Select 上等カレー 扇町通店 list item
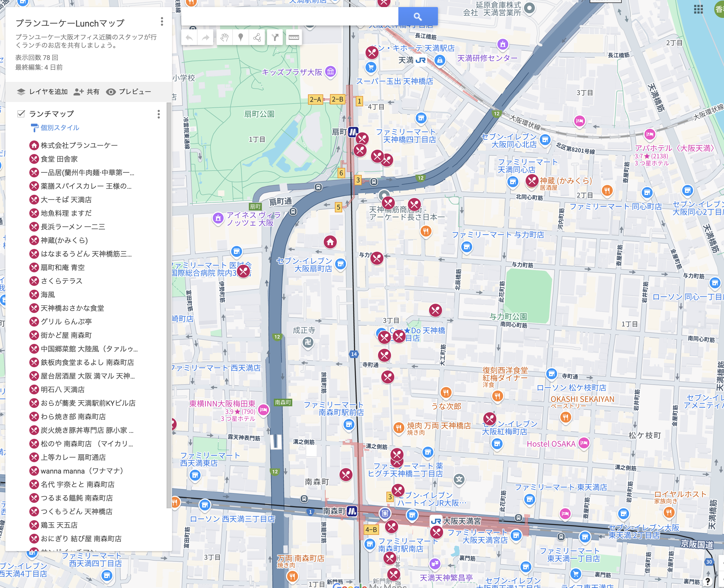Image resolution: width=724 pixels, height=588 pixels. pos(73,457)
